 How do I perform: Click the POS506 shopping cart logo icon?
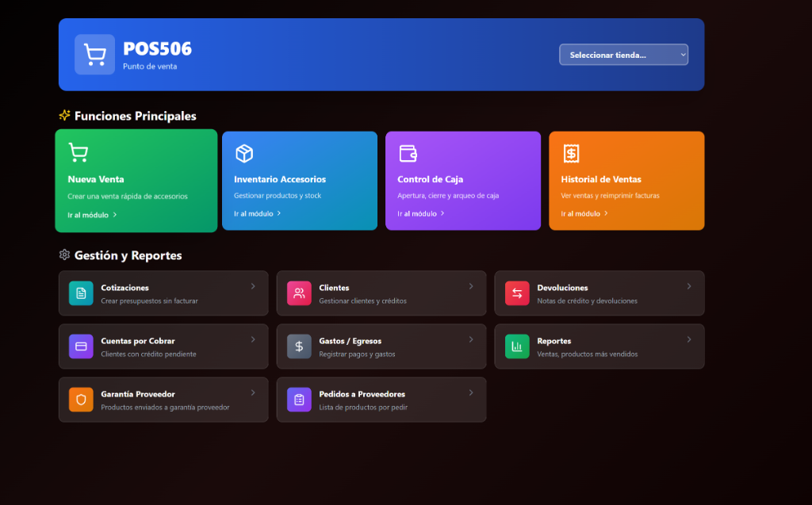tap(95, 55)
